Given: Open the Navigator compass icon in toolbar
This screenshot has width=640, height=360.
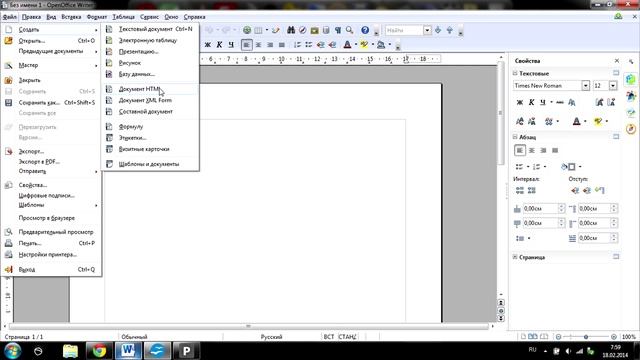Looking at the screenshot, I should tap(302, 30).
